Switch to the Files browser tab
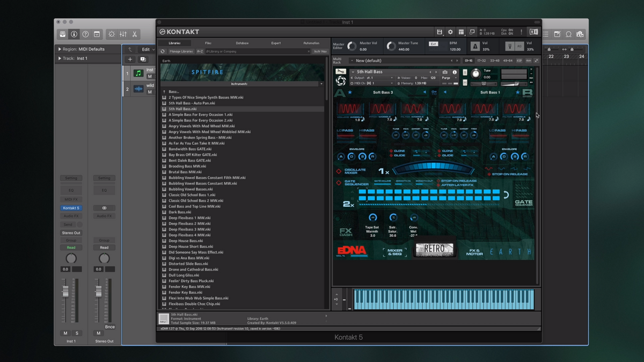 click(208, 43)
